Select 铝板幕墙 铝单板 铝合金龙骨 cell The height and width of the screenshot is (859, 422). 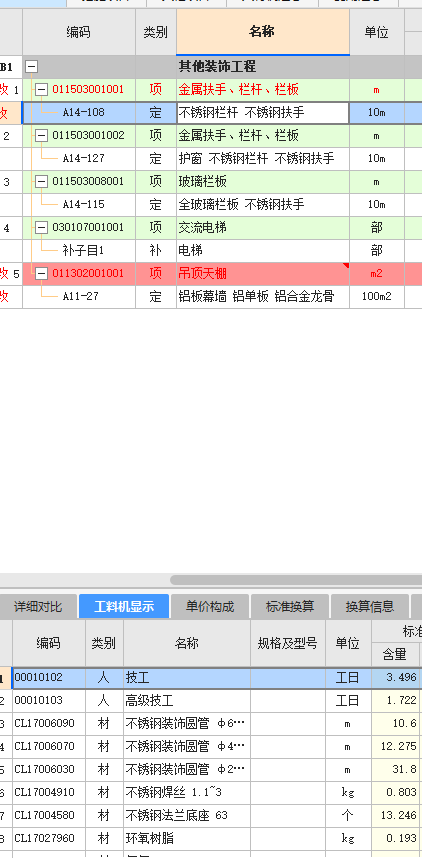(263, 297)
